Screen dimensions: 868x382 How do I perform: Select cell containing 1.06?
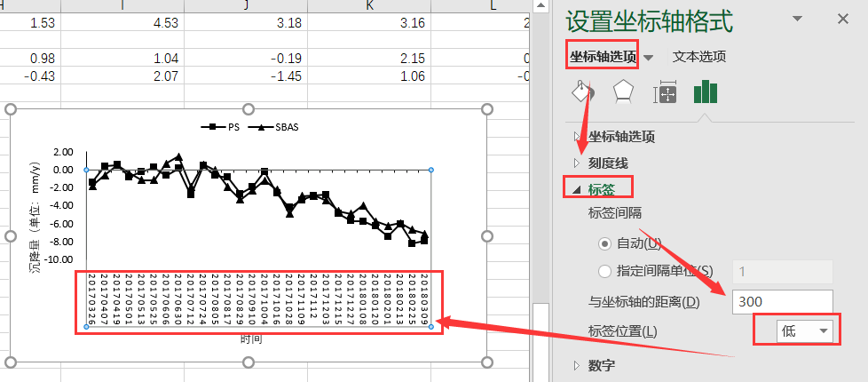coord(369,76)
